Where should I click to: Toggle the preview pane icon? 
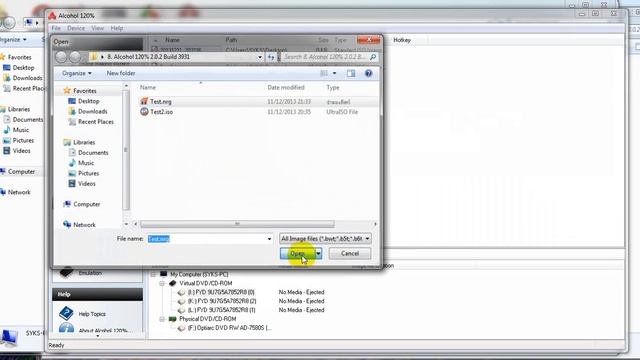(x=351, y=73)
